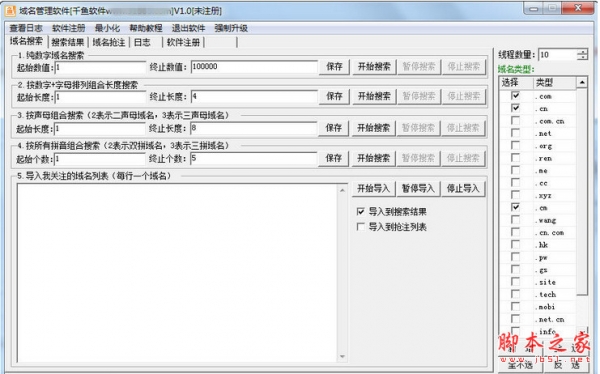Click the domain type list scroll-up arrow

[582, 82]
